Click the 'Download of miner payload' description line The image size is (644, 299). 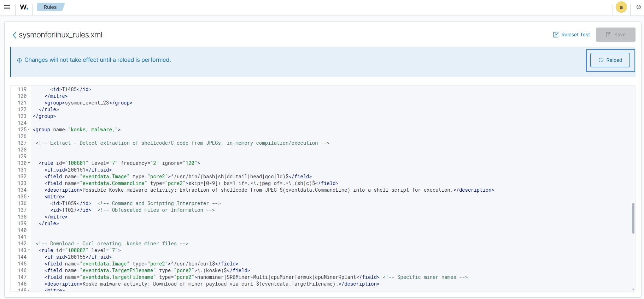click(x=212, y=284)
